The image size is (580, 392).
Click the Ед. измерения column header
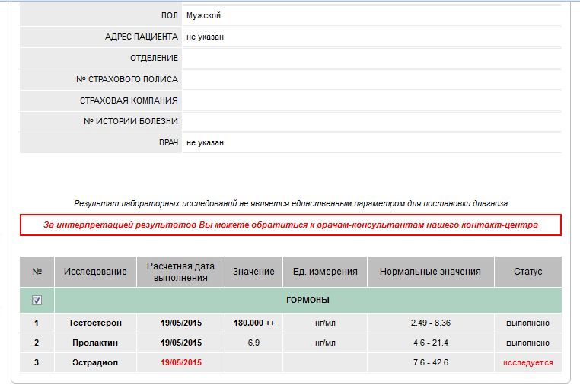(x=325, y=272)
